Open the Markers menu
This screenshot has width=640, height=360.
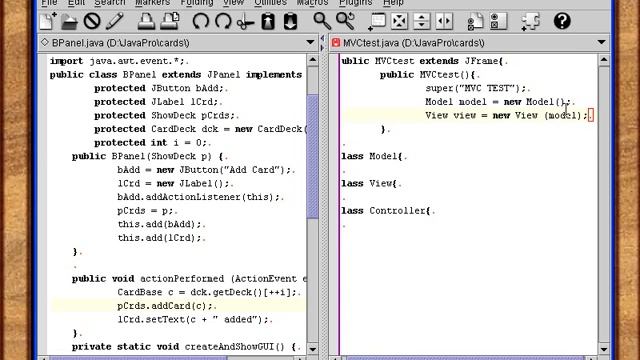point(152,3)
